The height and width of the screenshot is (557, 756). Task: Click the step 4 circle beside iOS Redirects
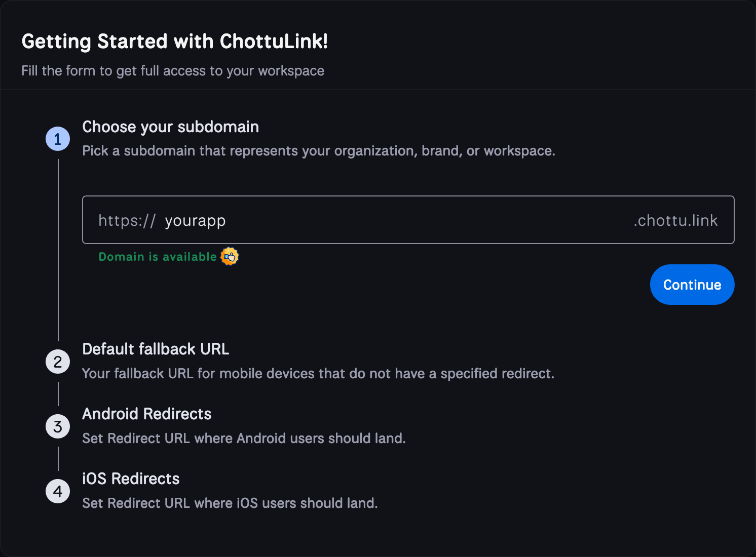pos(57,491)
